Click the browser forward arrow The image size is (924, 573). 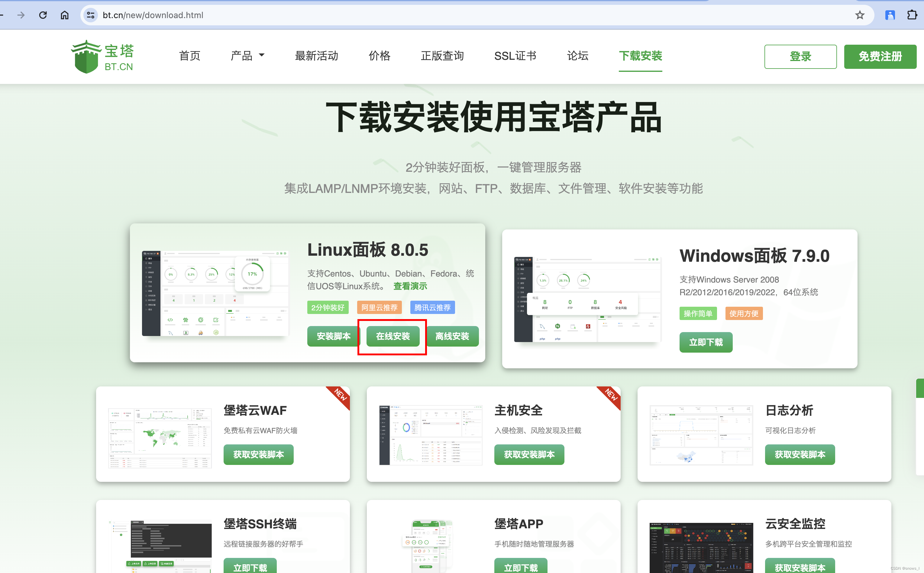tap(21, 15)
